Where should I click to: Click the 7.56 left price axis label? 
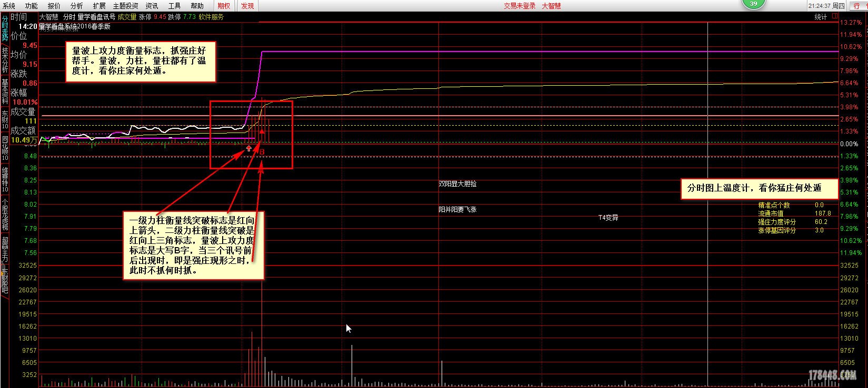[31, 253]
